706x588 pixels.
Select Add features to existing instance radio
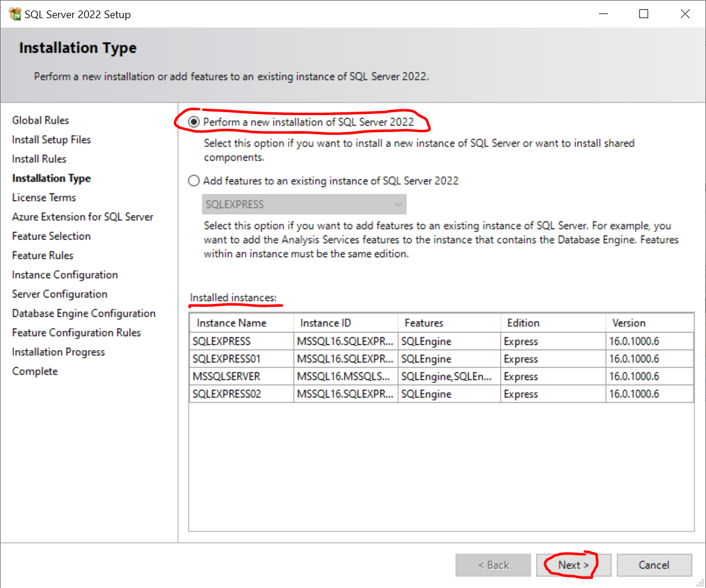194,181
